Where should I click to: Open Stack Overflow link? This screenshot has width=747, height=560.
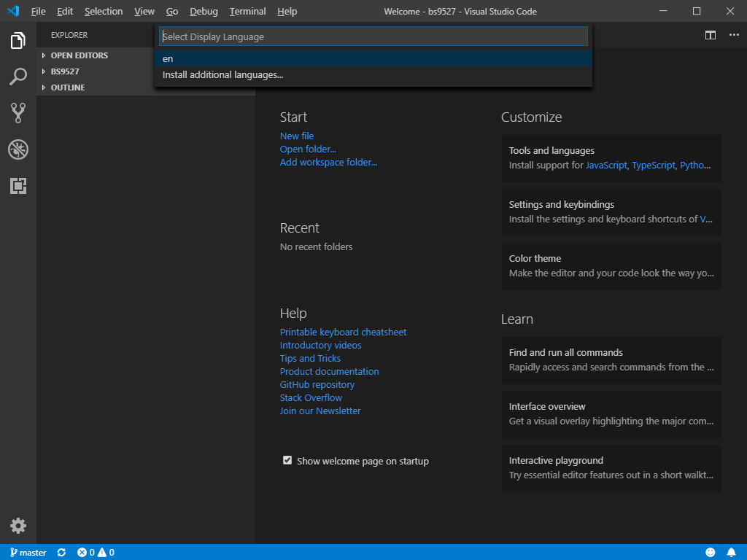pyautogui.click(x=311, y=397)
